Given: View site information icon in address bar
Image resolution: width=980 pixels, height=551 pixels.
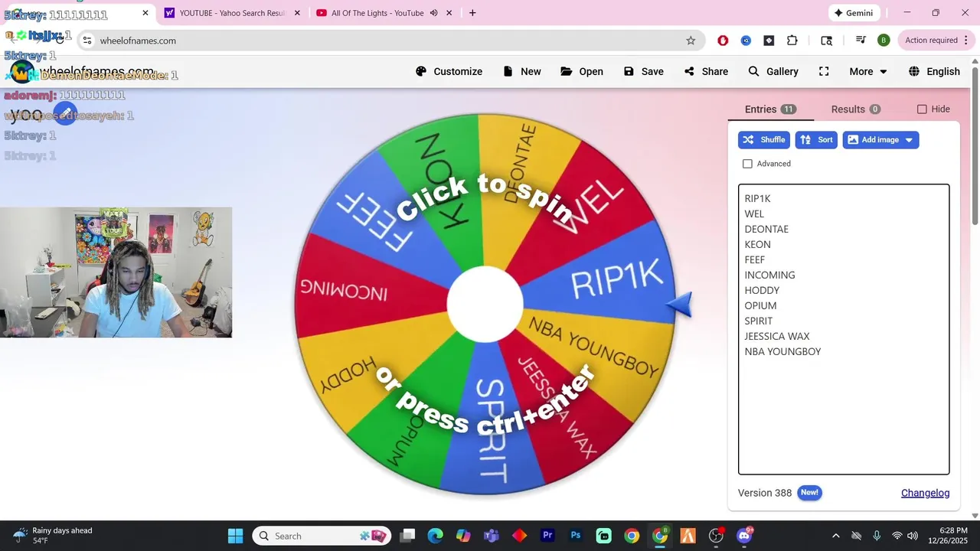Looking at the screenshot, I should coord(87,41).
